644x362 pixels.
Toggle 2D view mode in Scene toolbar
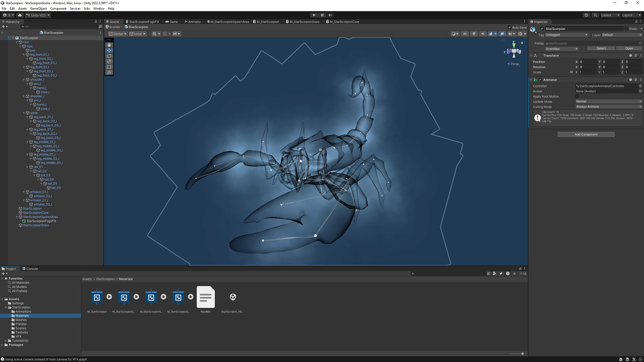(x=465, y=34)
